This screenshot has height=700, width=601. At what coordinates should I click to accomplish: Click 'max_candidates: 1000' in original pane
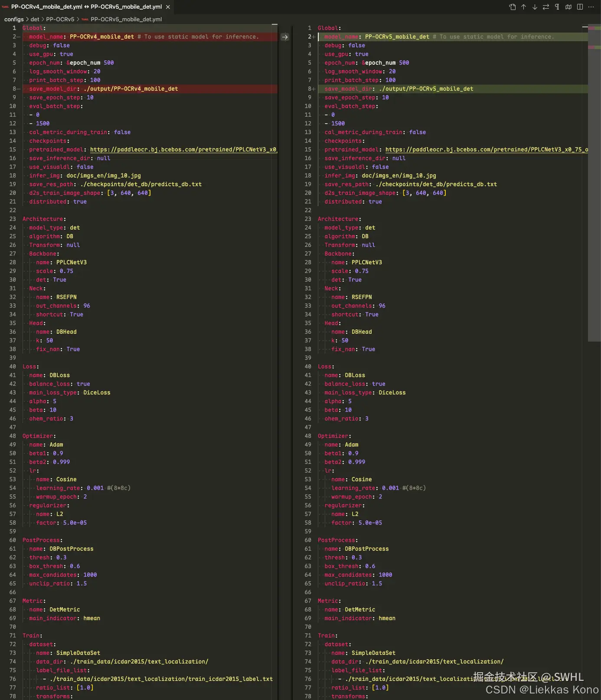pos(63,575)
